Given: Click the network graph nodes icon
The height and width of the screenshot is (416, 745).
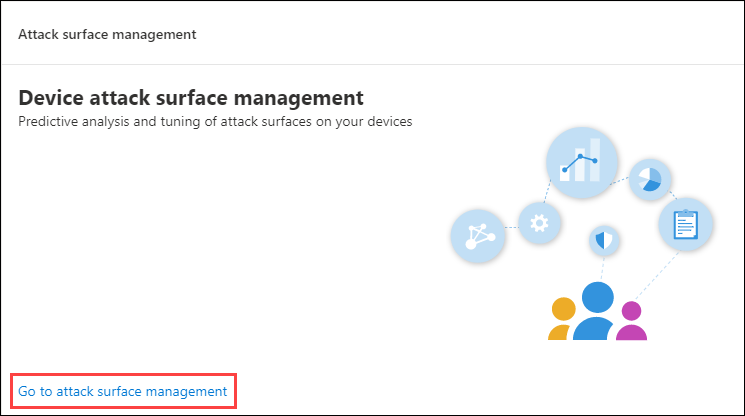Looking at the screenshot, I should [478, 236].
